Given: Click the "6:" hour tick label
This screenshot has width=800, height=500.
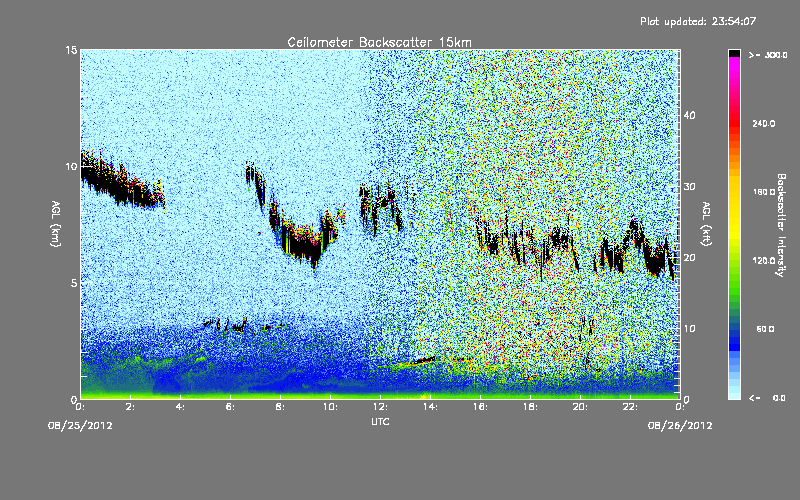Looking at the screenshot, I should (x=231, y=407).
